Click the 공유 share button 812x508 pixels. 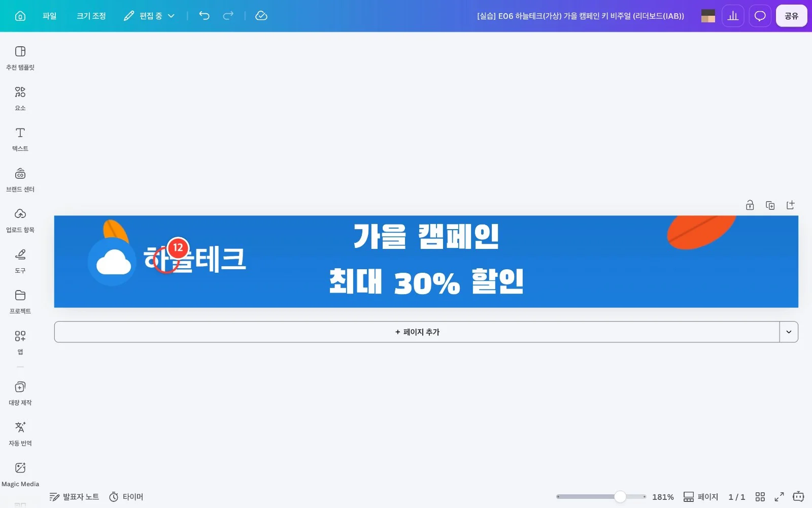tap(791, 16)
